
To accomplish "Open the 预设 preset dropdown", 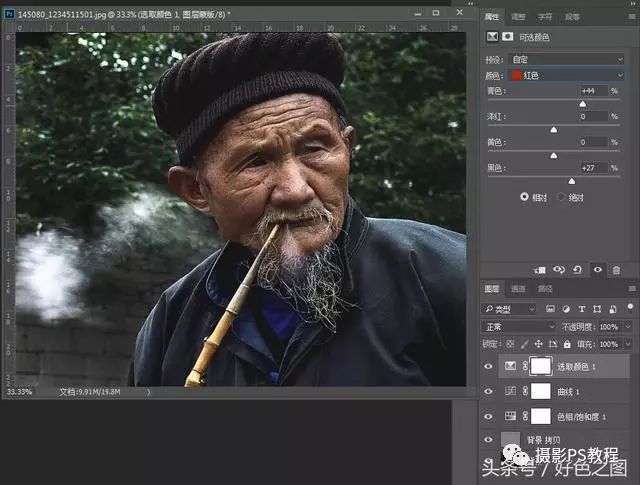I will pyautogui.click(x=566, y=59).
